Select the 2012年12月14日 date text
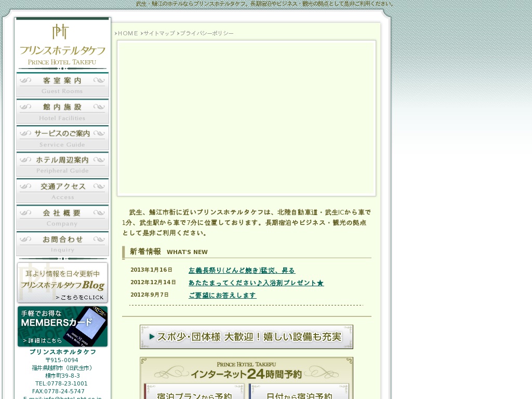The width and height of the screenshot is (532, 399). coord(153,282)
